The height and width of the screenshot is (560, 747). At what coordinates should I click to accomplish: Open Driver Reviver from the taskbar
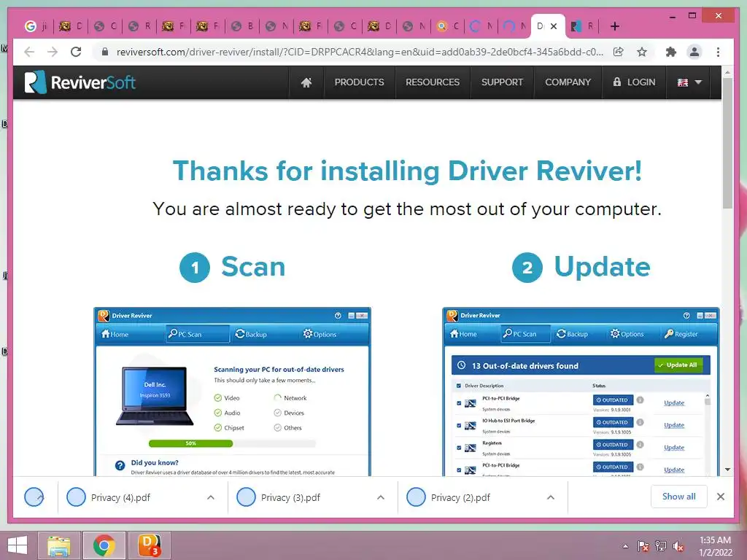tap(149, 545)
